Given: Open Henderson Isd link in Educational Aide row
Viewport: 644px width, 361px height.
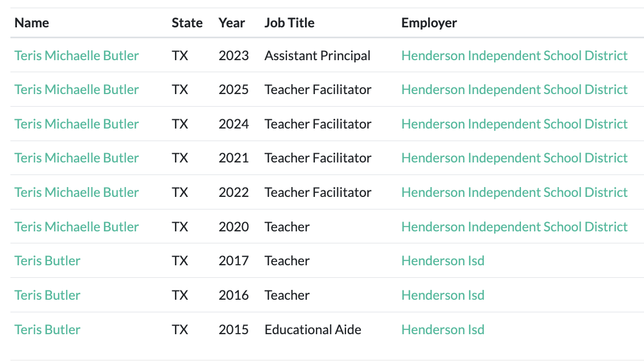Looking at the screenshot, I should click(x=443, y=330).
